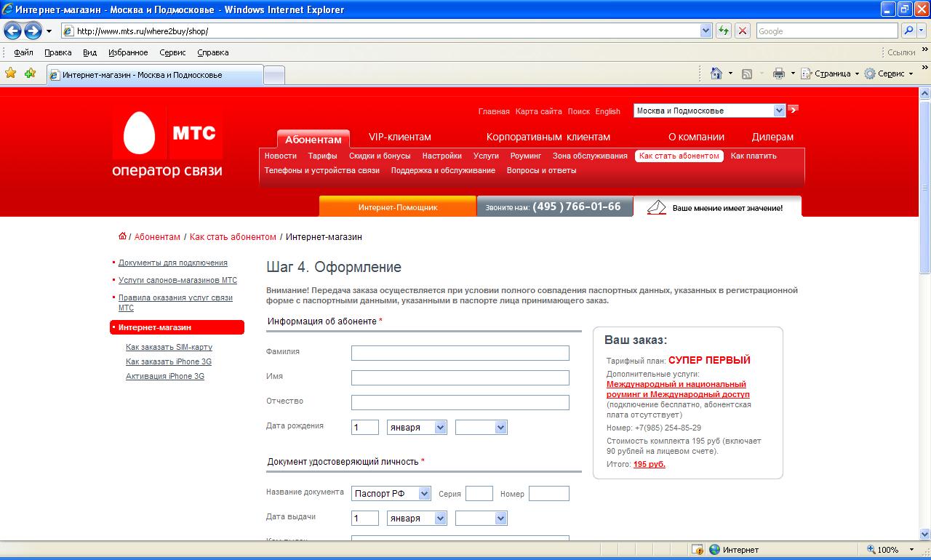
Task: Click the Тарифы submenu link
Action: (322, 156)
